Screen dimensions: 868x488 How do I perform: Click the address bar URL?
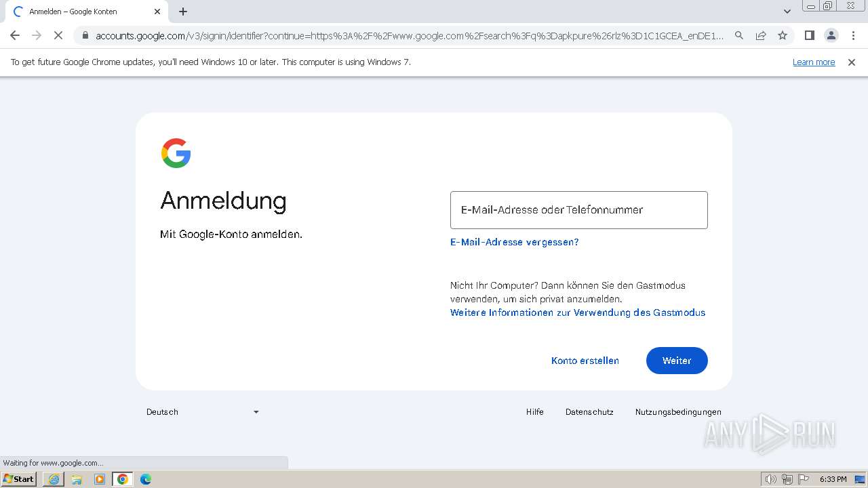click(x=410, y=36)
